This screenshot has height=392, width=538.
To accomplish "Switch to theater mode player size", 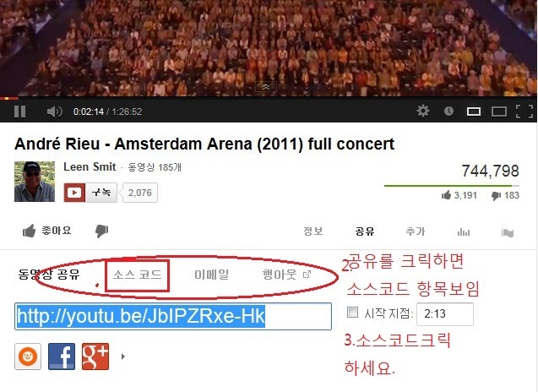I will tap(474, 112).
